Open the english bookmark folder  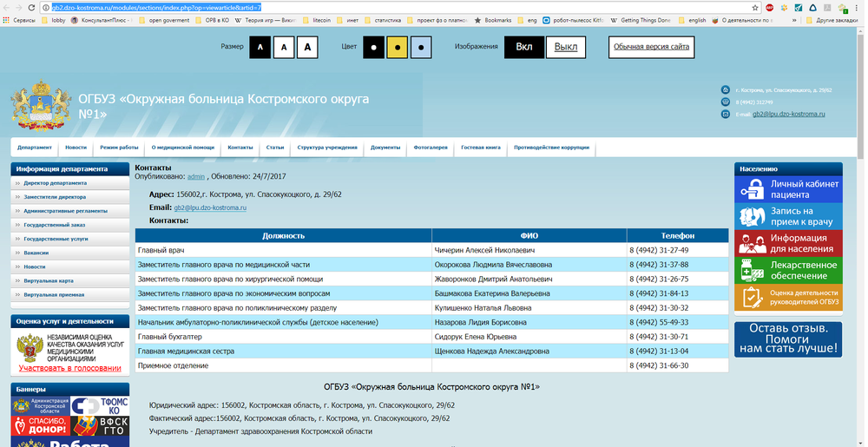point(692,21)
